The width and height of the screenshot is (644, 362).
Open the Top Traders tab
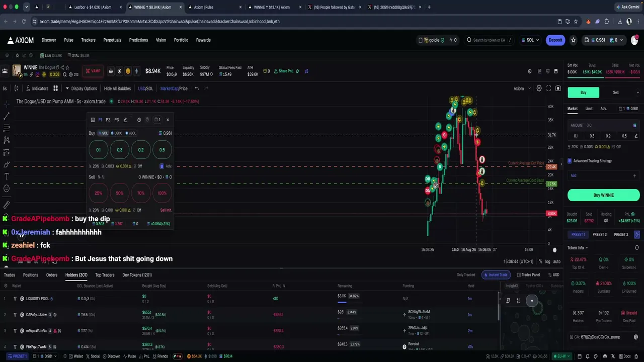coord(105,275)
